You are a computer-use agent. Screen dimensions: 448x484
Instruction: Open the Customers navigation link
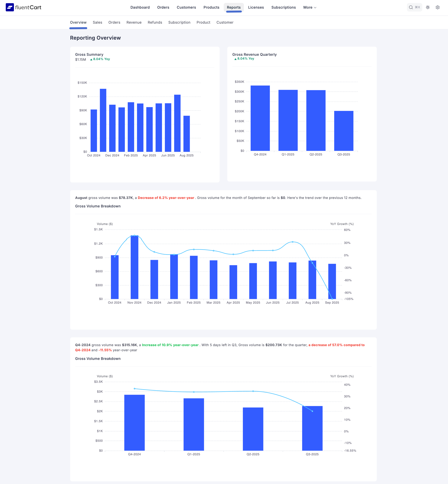point(186,7)
